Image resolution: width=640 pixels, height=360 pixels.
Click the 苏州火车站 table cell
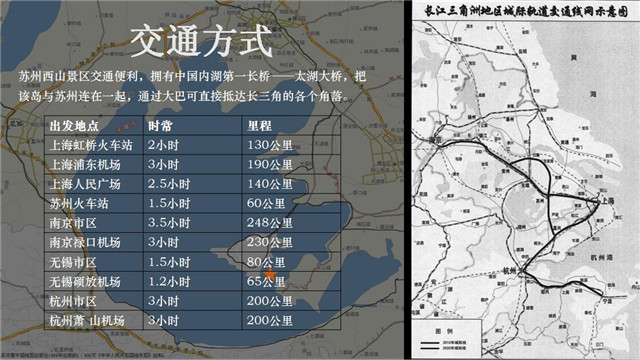tap(94, 203)
